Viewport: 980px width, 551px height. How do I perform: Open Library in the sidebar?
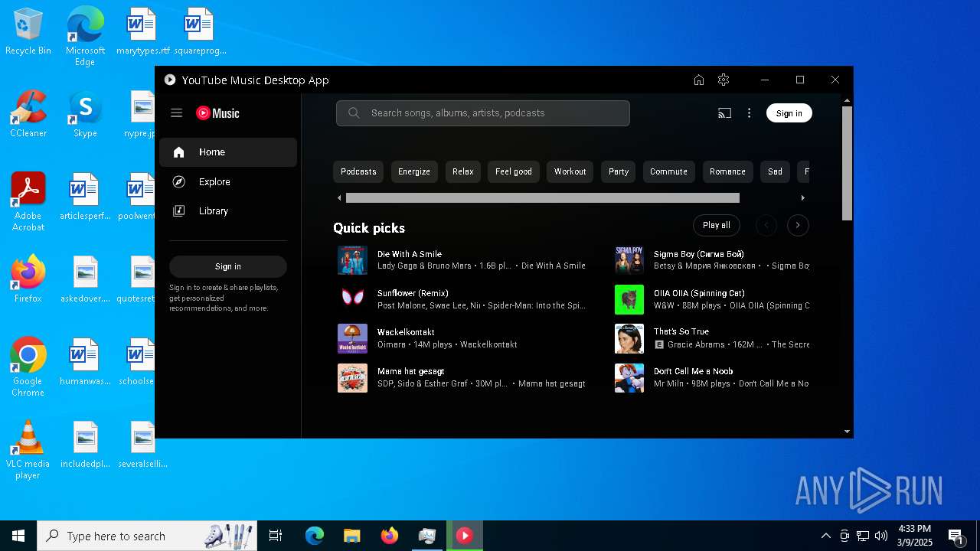pyautogui.click(x=228, y=210)
